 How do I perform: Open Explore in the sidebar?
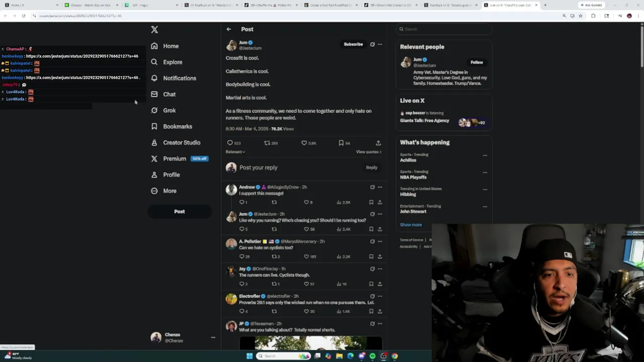click(167, 62)
